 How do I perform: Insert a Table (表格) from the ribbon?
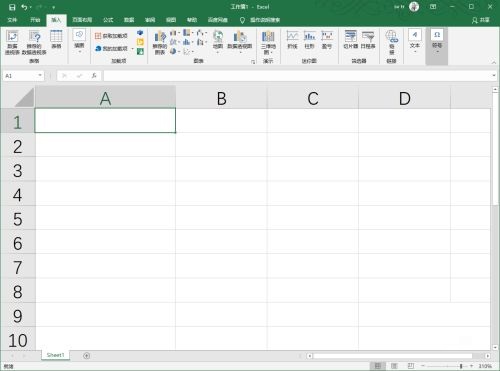[56, 39]
